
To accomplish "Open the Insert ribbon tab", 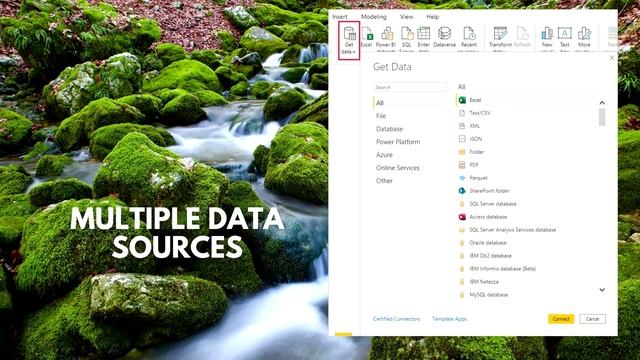I will pyautogui.click(x=340, y=17).
